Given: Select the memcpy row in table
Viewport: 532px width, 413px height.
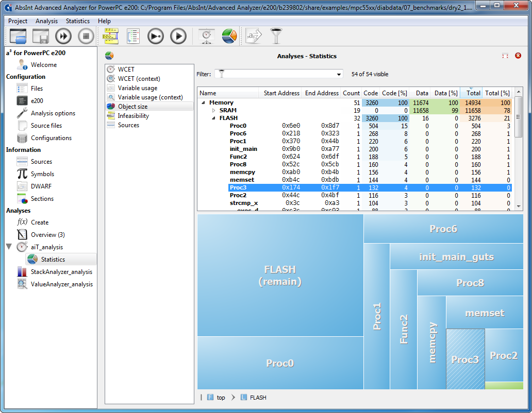Looking at the screenshot, I should (x=370, y=172).
